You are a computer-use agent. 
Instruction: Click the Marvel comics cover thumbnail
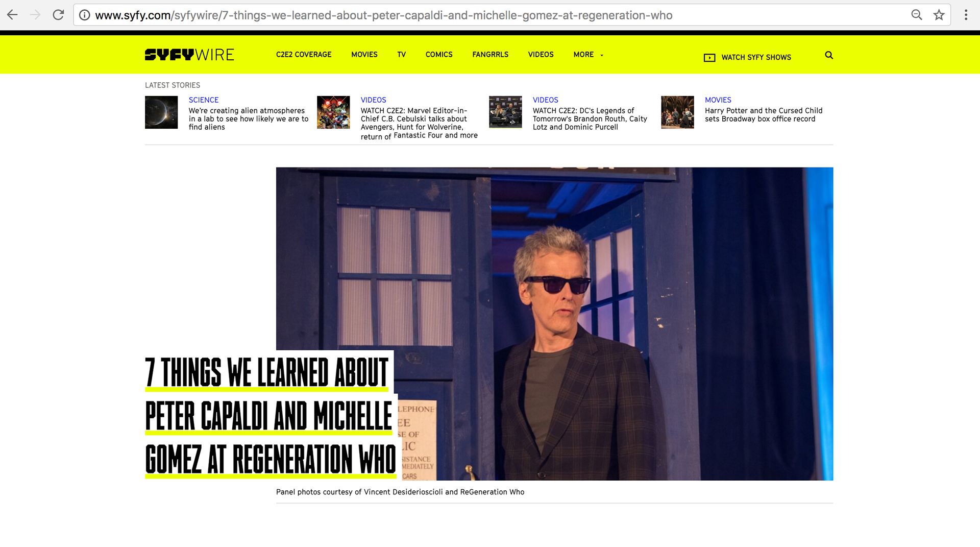(x=333, y=112)
